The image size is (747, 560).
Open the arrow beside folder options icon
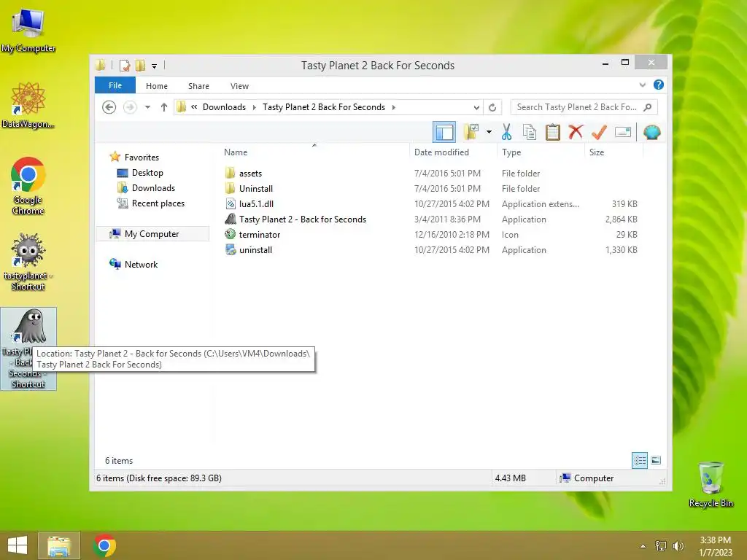(489, 132)
